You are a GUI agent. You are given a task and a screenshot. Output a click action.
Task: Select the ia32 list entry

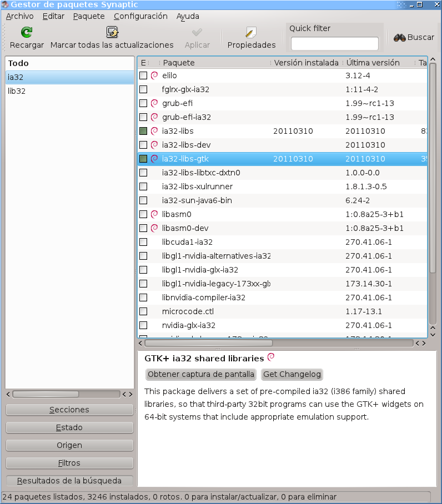(69, 77)
